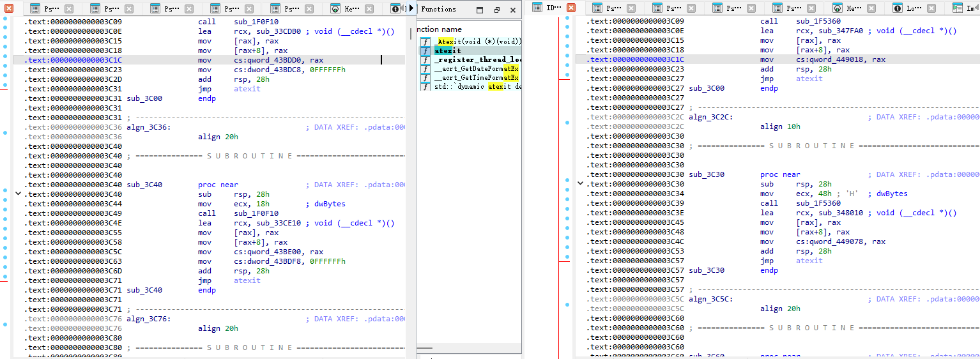The width and height of the screenshot is (980, 359).
Task: Click the ID tab's disassembly icon in right window
Action: 538,8
